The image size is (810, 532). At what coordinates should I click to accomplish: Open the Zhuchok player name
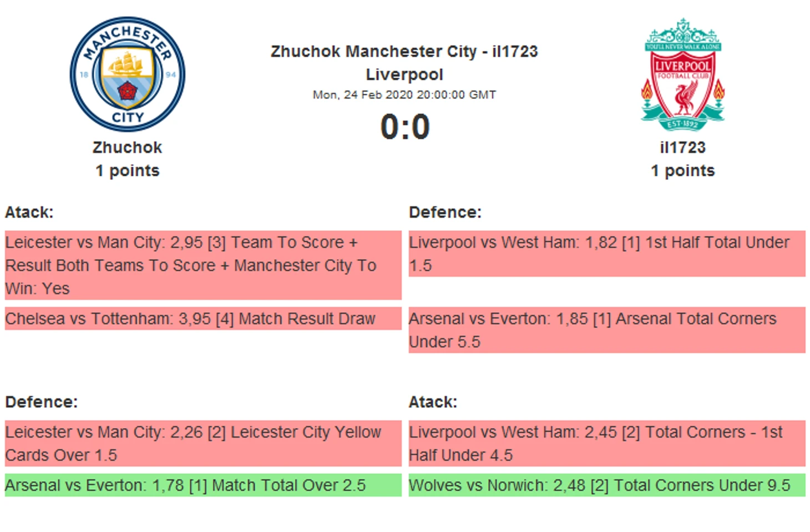[x=128, y=148]
